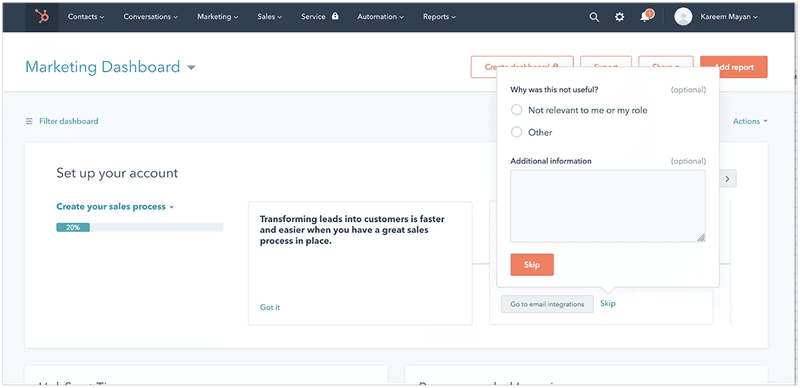Open the Service menu
This screenshot has height=388, width=800.
pyautogui.click(x=313, y=17)
